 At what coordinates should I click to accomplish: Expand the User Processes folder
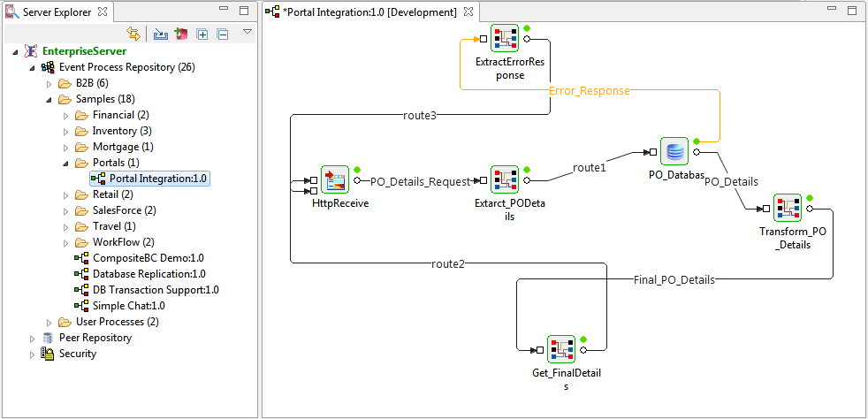(x=49, y=322)
